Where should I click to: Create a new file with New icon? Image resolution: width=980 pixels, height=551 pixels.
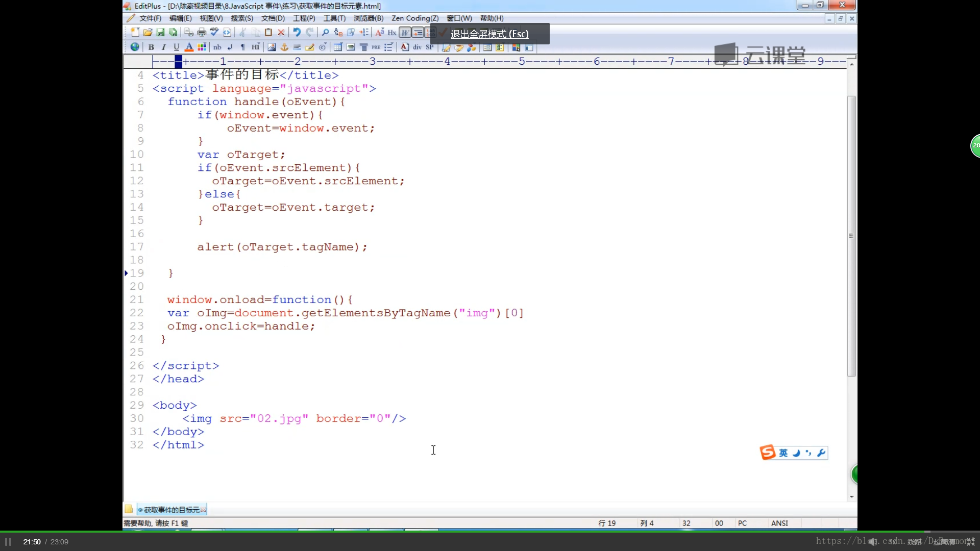135,33
